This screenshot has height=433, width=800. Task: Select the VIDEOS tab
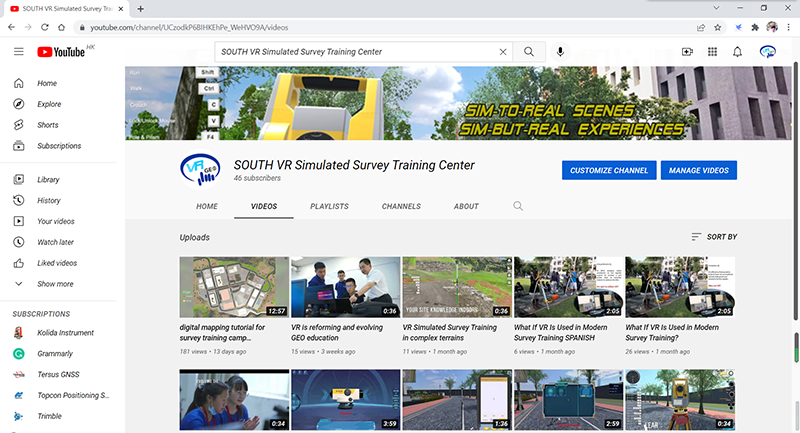pos(264,206)
